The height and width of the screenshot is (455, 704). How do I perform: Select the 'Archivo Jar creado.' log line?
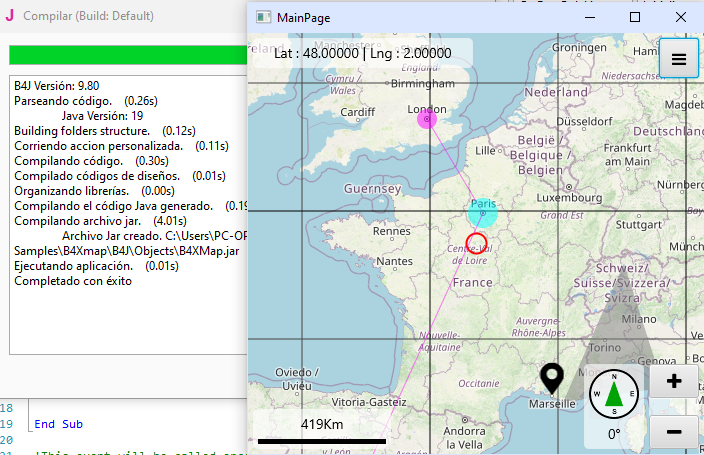point(154,236)
